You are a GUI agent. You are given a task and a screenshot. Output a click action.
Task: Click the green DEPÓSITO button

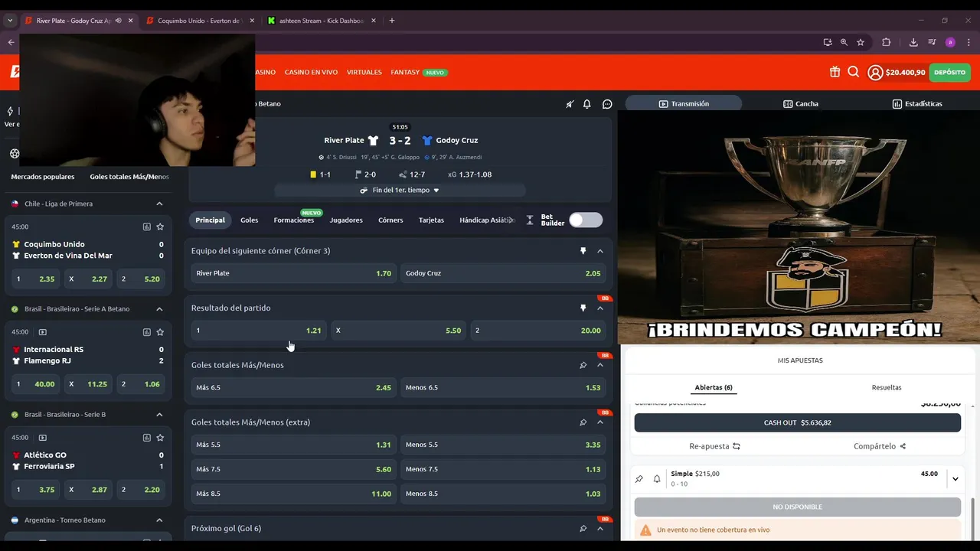click(x=949, y=73)
